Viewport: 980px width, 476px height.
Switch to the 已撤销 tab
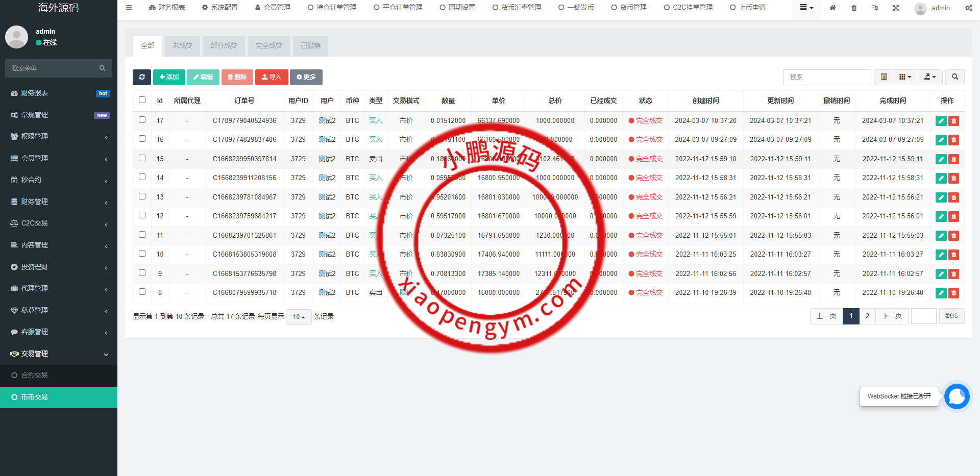310,46
